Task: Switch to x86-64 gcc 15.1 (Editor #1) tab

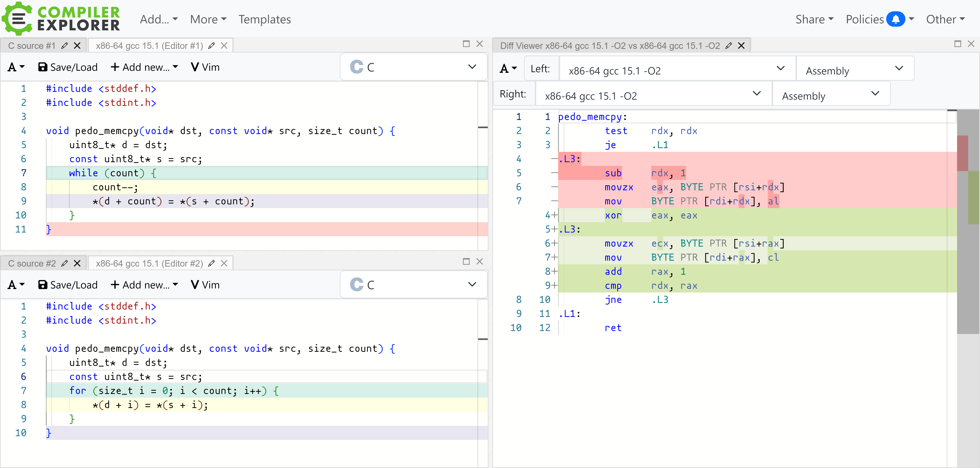Action: point(150,46)
